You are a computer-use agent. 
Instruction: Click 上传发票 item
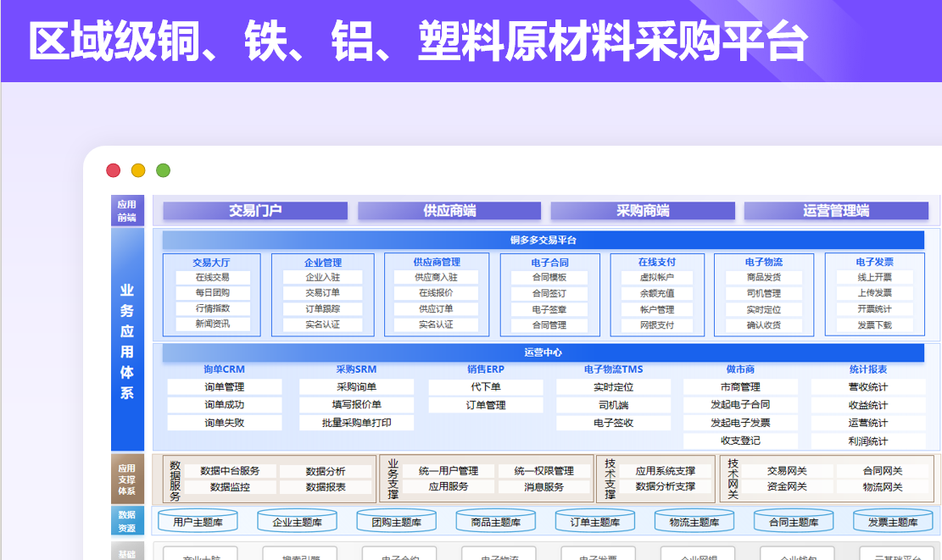click(x=875, y=293)
